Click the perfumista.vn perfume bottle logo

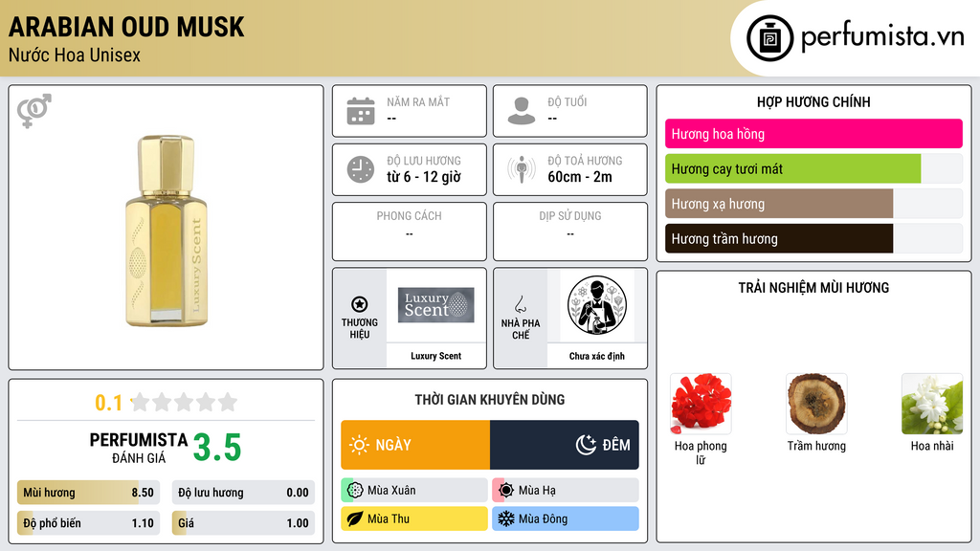coord(769,38)
